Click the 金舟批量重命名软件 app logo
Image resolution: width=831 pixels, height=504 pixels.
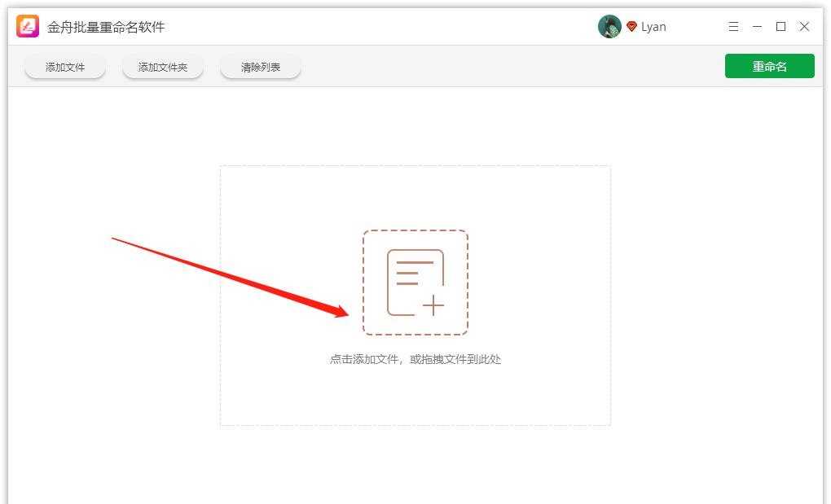pyautogui.click(x=28, y=26)
